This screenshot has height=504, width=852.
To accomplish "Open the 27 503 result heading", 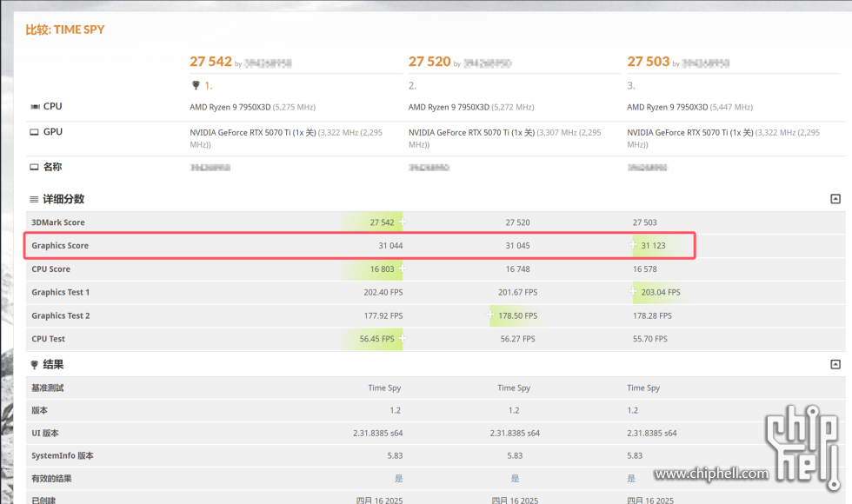I will pos(649,62).
